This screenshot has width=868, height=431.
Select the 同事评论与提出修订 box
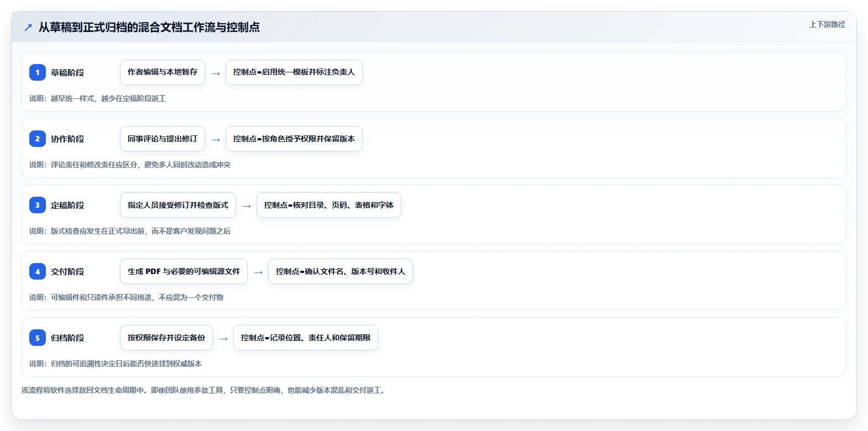(163, 139)
